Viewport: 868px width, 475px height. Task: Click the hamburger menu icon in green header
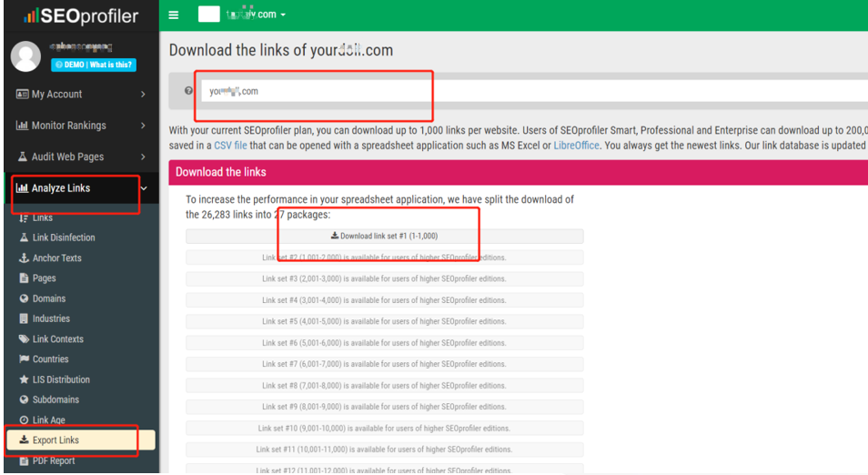point(173,15)
